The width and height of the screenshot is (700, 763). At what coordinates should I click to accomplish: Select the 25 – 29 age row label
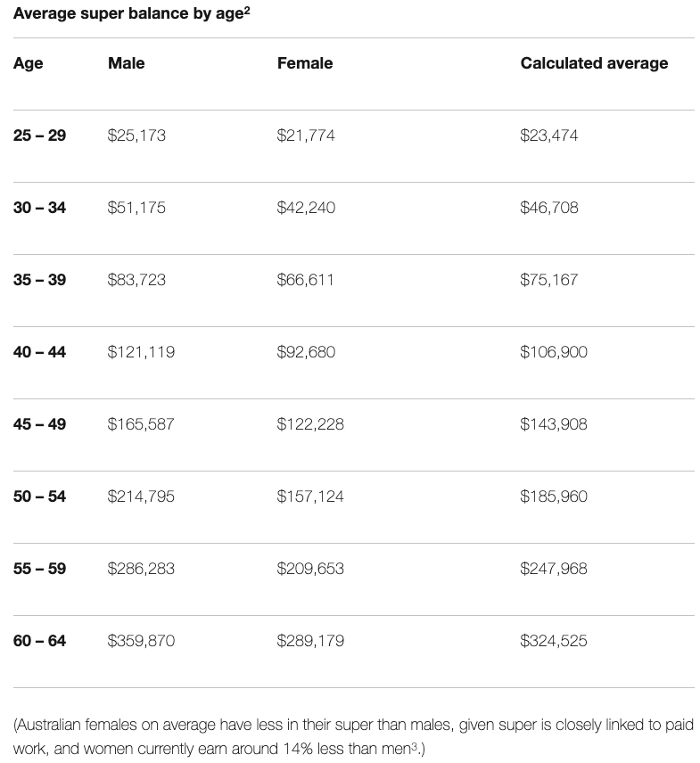(39, 135)
